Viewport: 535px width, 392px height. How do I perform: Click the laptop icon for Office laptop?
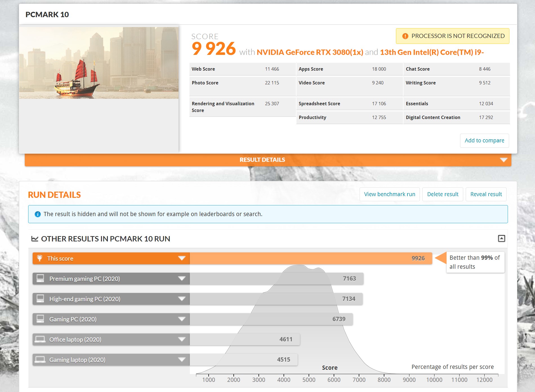pos(40,339)
